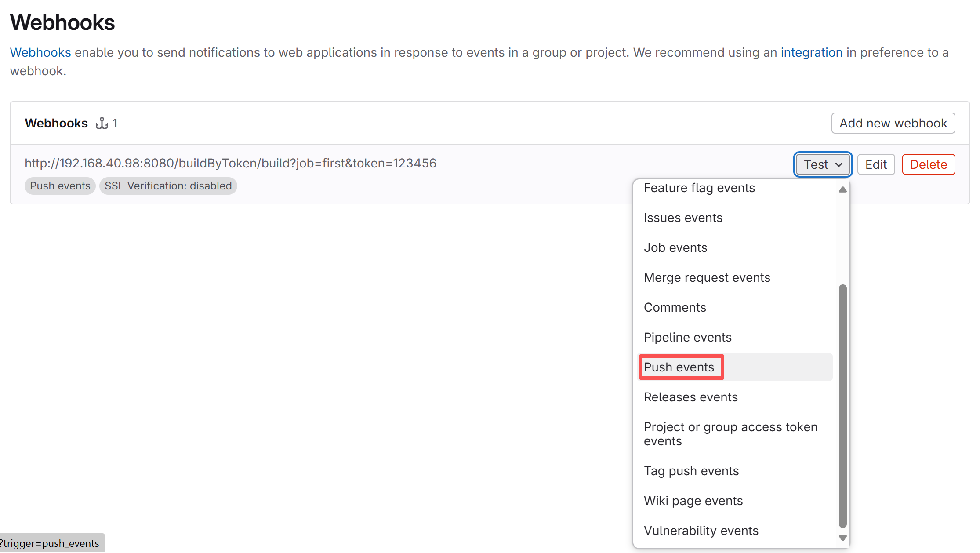The image size is (980, 553).
Task: Edit the existing webhook
Action: (876, 164)
